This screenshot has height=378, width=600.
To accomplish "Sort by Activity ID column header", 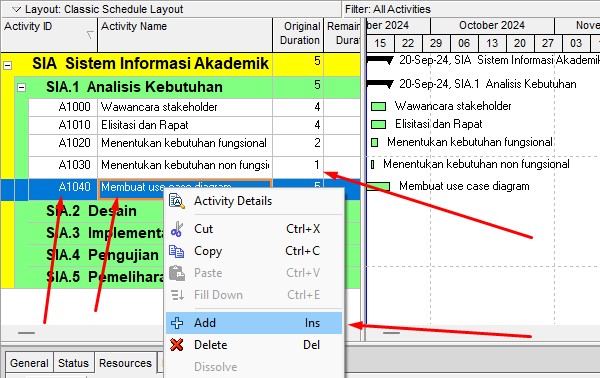I will click(x=49, y=34).
